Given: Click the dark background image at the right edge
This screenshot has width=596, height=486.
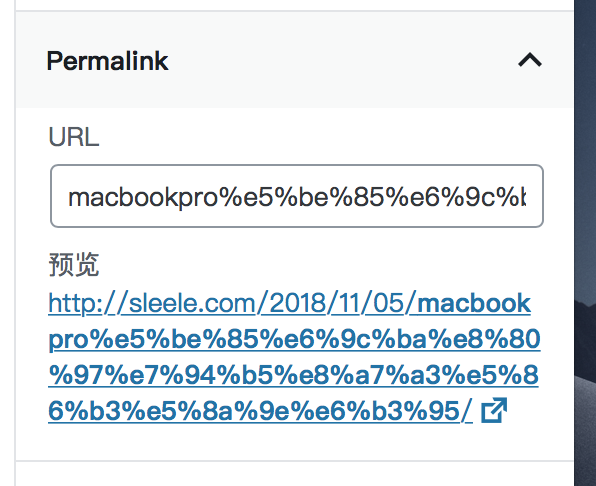Looking at the screenshot, I should [x=585, y=243].
